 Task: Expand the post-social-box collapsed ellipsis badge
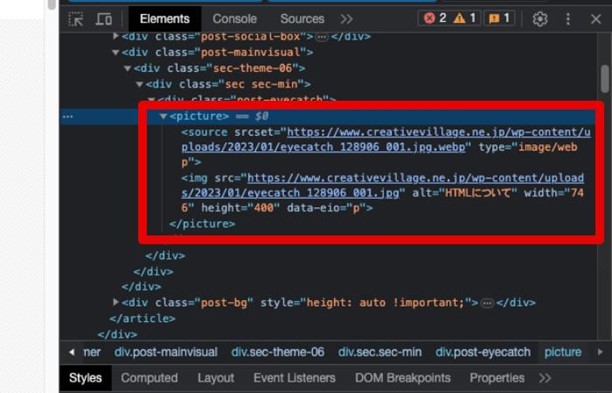coord(322,37)
